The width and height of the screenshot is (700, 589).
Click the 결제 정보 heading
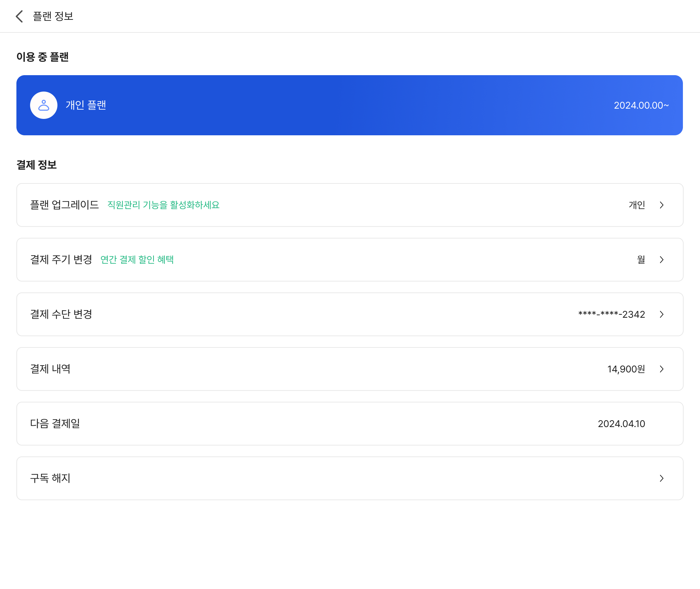pyautogui.click(x=37, y=165)
